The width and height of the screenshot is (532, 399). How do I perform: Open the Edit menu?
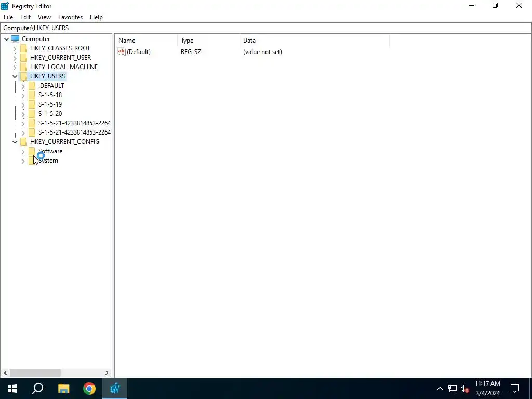click(x=25, y=17)
